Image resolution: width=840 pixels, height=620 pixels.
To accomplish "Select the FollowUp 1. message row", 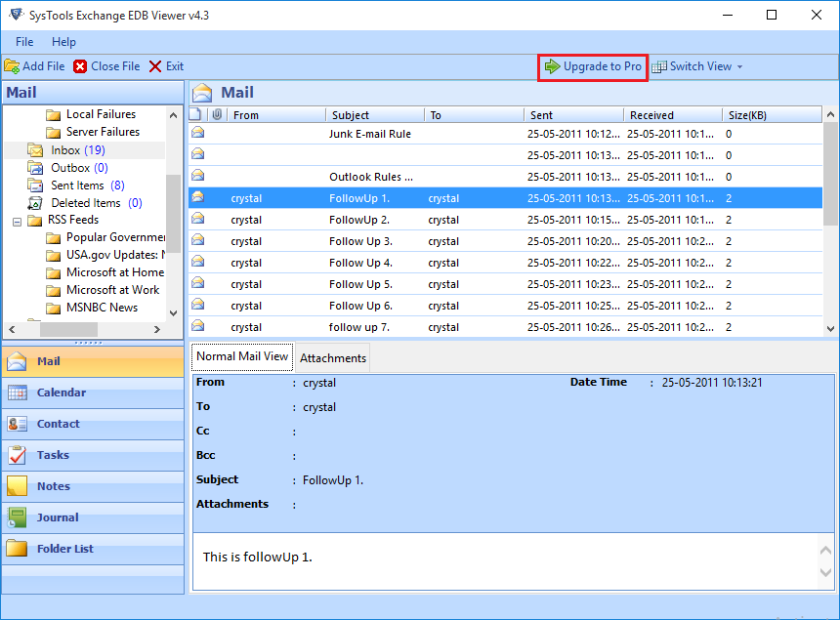I will [506, 198].
